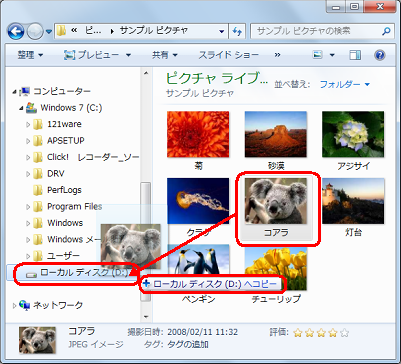Click the view mode icon in toolbar
The width and height of the screenshot is (401, 364).
(x=318, y=55)
